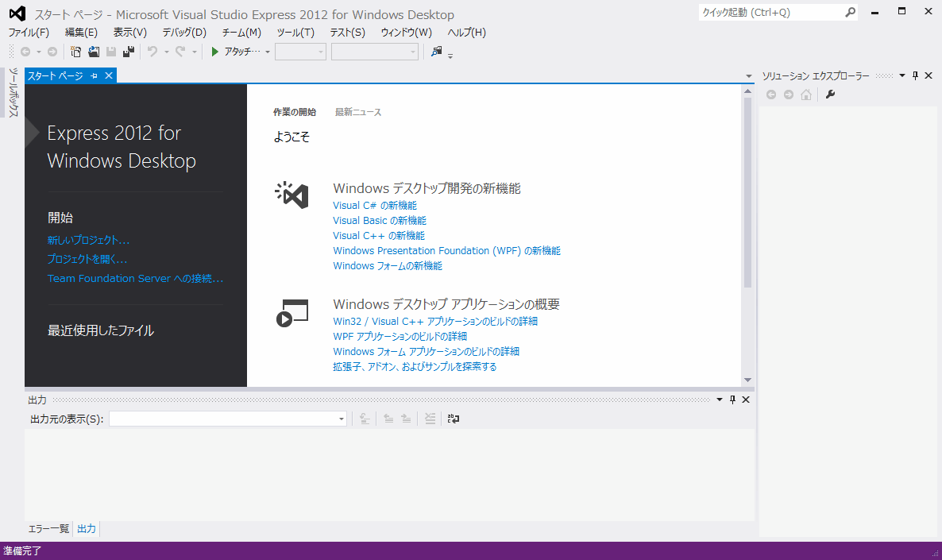
Task: Switch to the 最新ニュース tab
Action: pyautogui.click(x=358, y=112)
